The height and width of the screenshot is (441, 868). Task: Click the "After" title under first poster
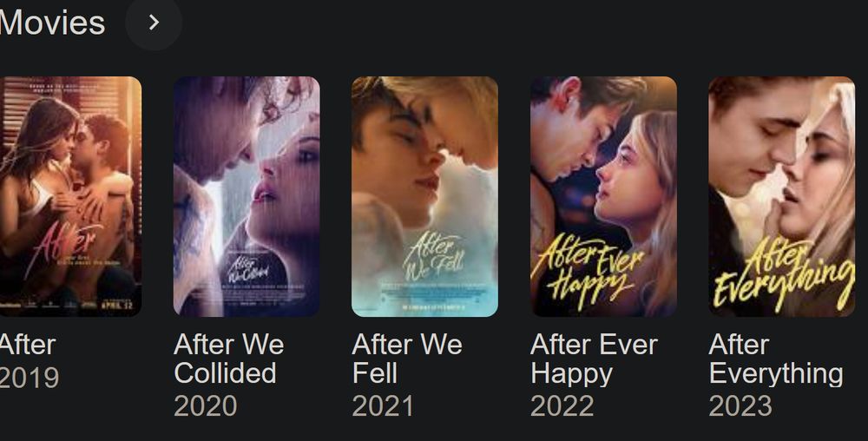(28, 345)
